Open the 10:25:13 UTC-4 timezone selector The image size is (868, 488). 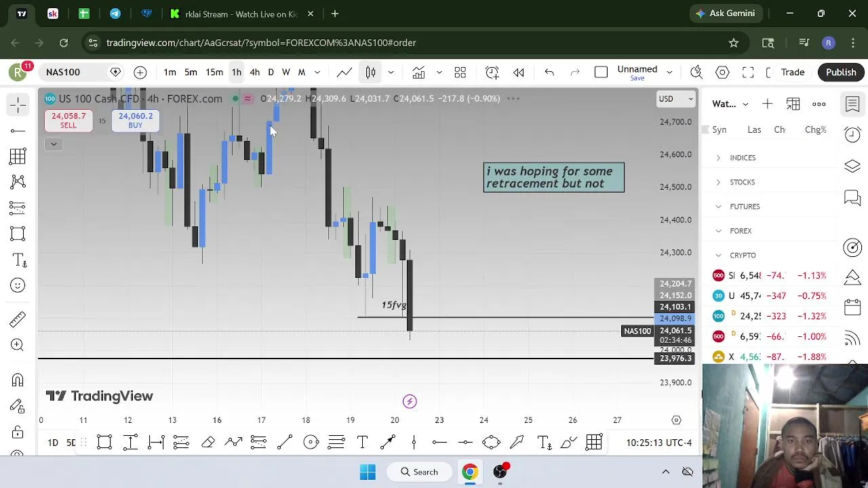658,443
